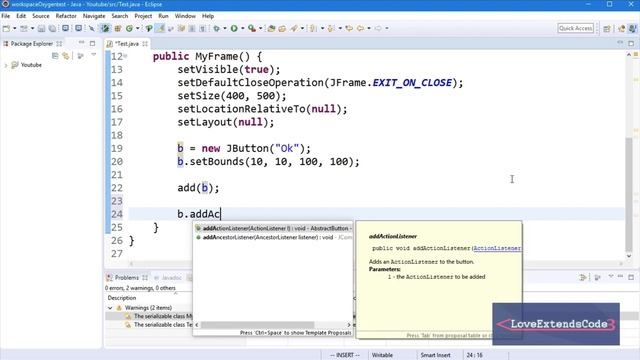Click the Next Annotation icon
Screen dimensions: 640x360
[313, 28]
